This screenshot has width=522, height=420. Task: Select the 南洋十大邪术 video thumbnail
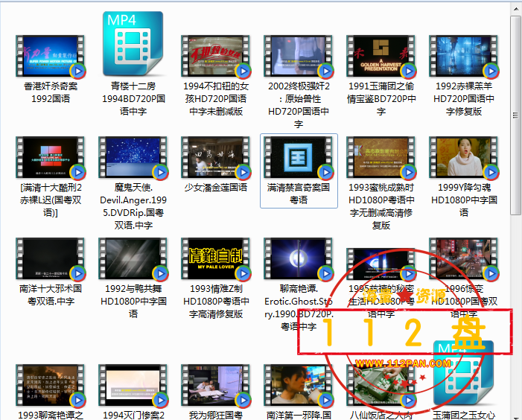51,258
